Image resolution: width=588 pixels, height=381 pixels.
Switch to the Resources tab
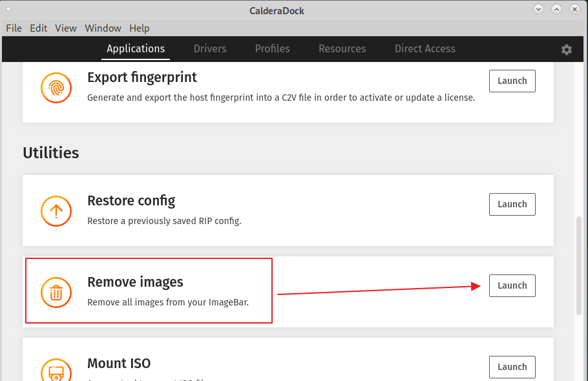pos(342,48)
